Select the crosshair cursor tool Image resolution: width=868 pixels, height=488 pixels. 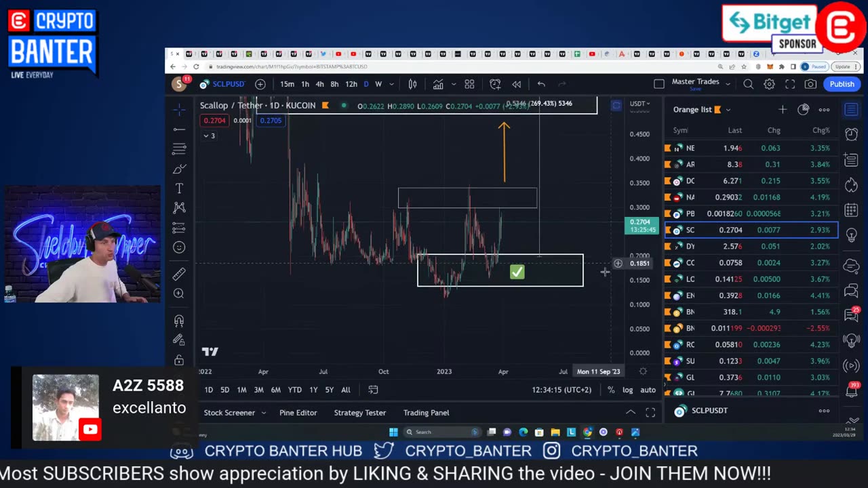point(179,109)
